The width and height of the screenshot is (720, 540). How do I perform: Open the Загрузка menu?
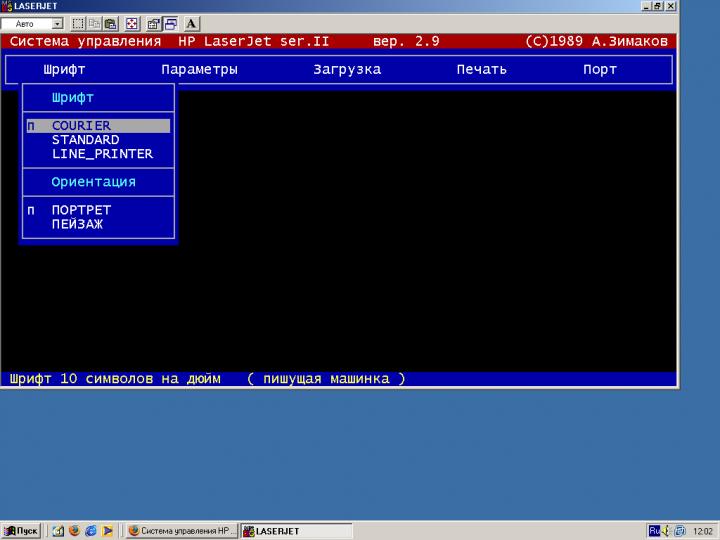[x=347, y=70]
